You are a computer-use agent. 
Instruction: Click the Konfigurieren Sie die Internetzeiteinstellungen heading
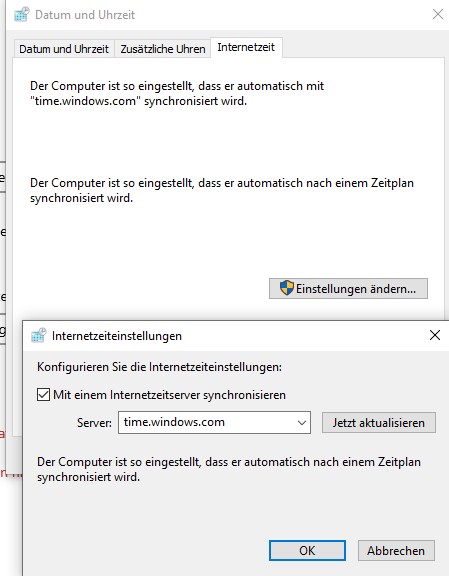159,367
